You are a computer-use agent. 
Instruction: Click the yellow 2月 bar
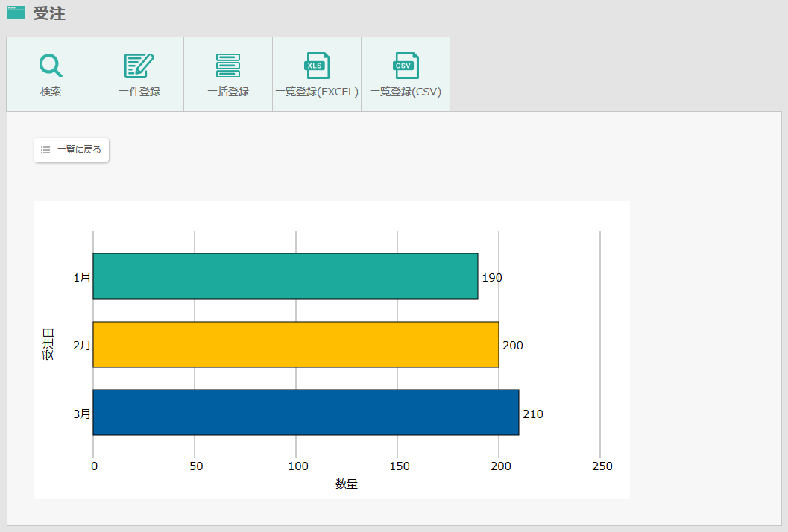296,345
